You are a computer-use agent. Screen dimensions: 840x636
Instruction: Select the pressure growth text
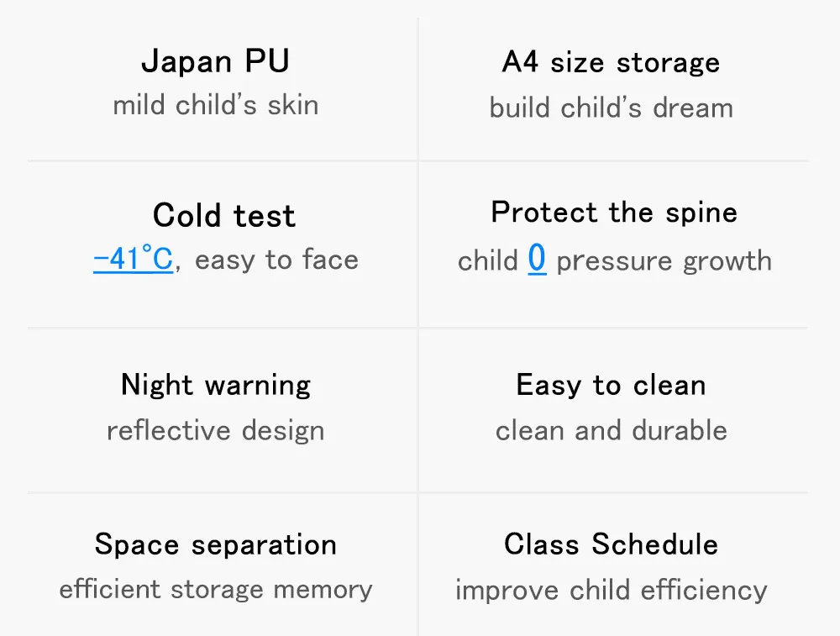click(x=664, y=262)
